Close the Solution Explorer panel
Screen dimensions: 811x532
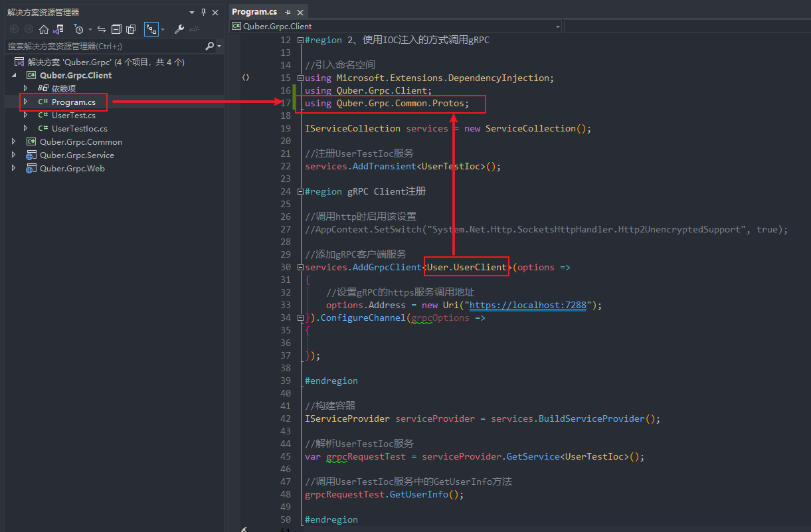pyautogui.click(x=216, y=12)
